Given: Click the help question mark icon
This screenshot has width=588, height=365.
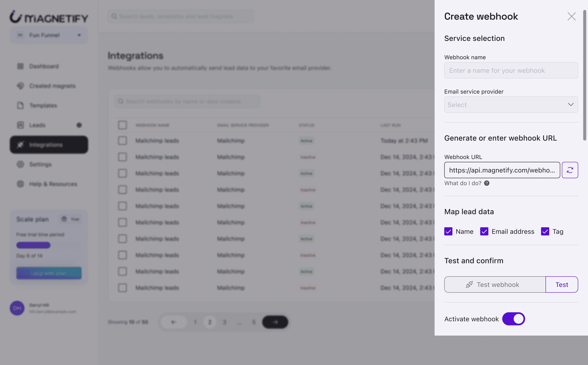Looking at the screenshot, I should tap(487, 183).
